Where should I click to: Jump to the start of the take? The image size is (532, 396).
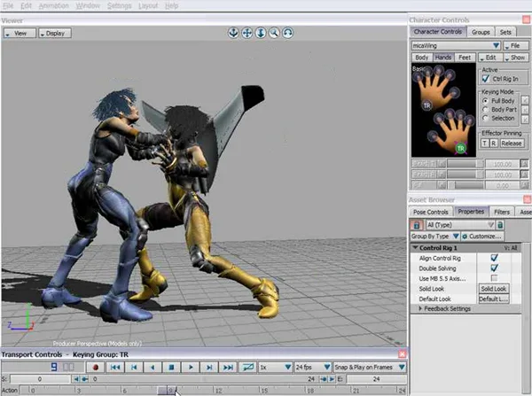(x=115, y=367)
